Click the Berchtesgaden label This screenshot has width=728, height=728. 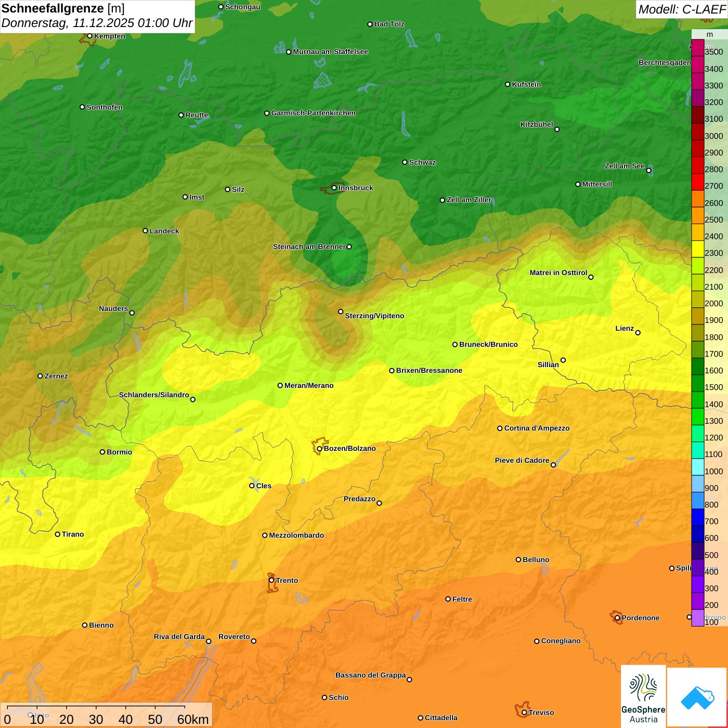coord(665,62)
